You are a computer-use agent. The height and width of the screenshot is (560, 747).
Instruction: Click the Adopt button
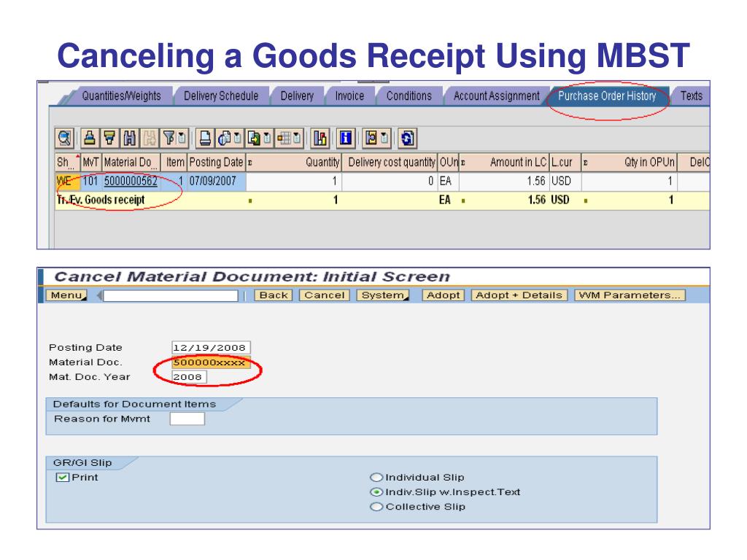click(444, 295)
